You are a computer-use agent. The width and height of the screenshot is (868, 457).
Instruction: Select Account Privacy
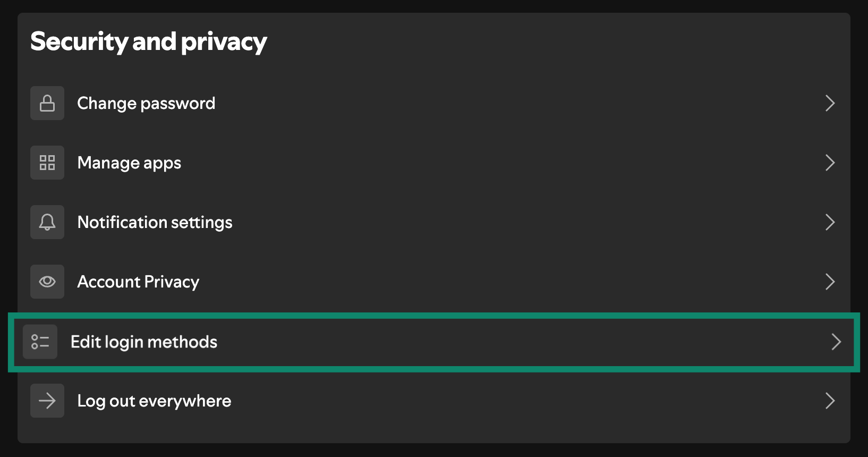point(138,282)
